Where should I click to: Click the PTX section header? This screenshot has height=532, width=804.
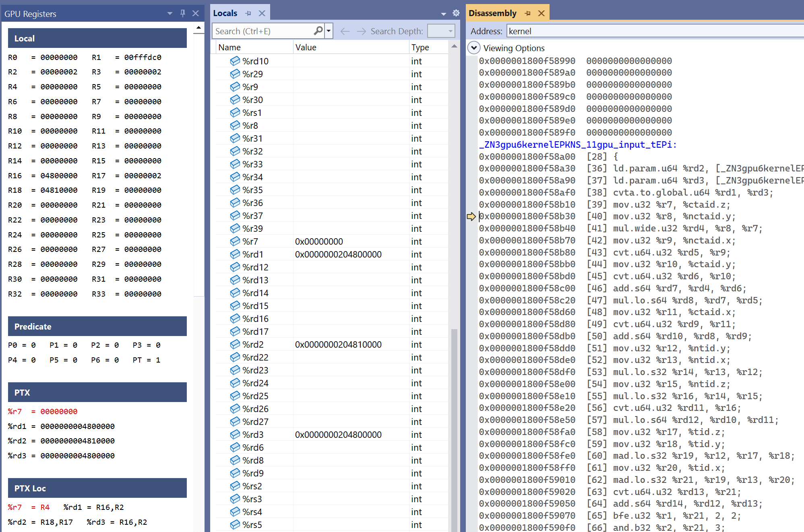97,392
